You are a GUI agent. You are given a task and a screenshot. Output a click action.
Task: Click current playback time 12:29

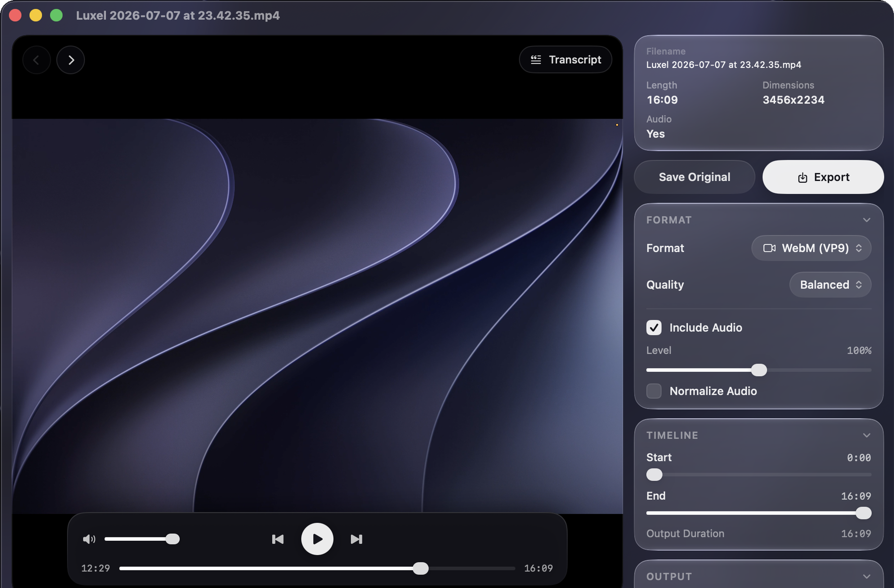tap(96, 568)
